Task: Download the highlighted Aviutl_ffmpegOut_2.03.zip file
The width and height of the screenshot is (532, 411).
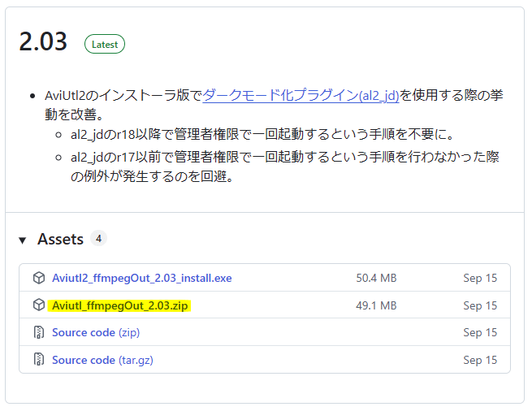Action: coord(121,305)
